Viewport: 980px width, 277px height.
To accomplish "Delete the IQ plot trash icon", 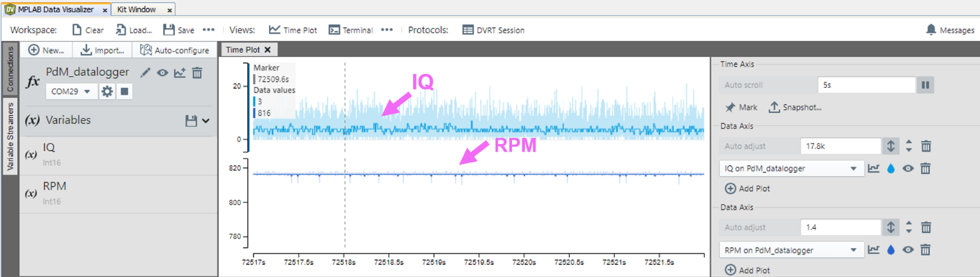I will 925,168.
